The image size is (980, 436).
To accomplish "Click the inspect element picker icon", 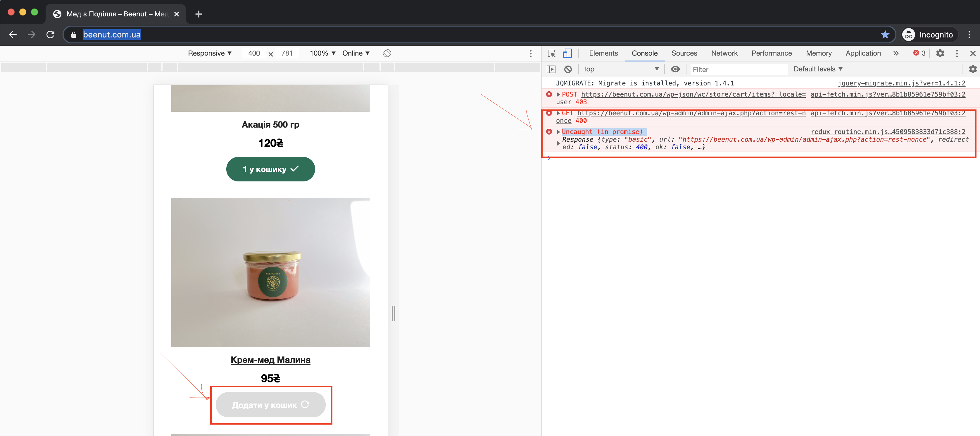I will tap(551, 53).
